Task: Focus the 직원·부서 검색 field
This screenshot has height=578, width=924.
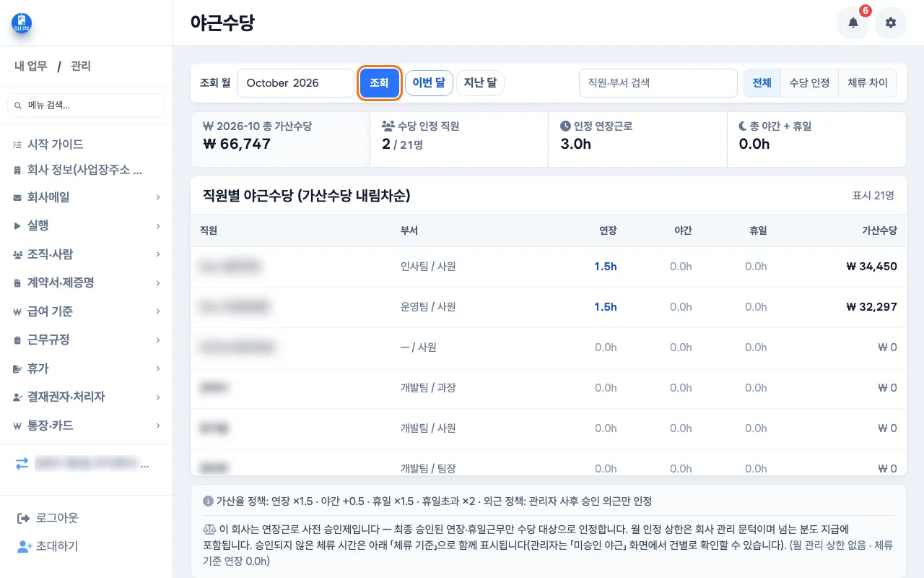Action: coord(658,83)
